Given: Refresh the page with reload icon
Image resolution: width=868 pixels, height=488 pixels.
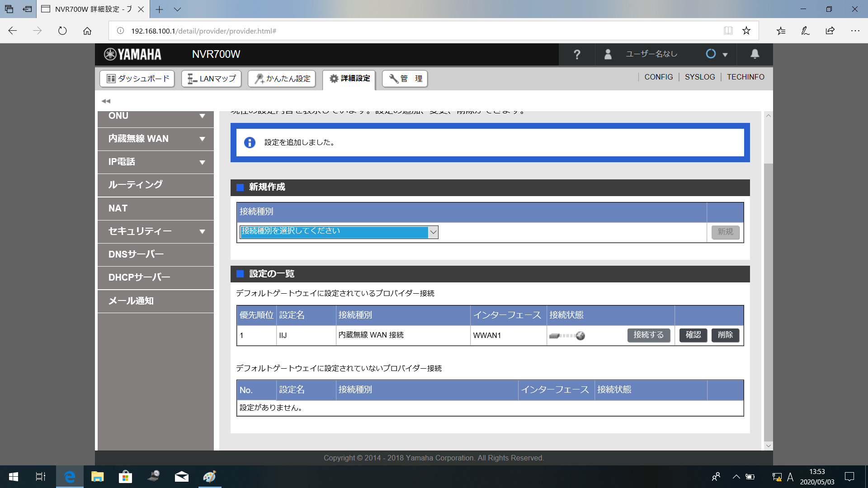Looking at the screenshot, I should [x=62, y=31].
